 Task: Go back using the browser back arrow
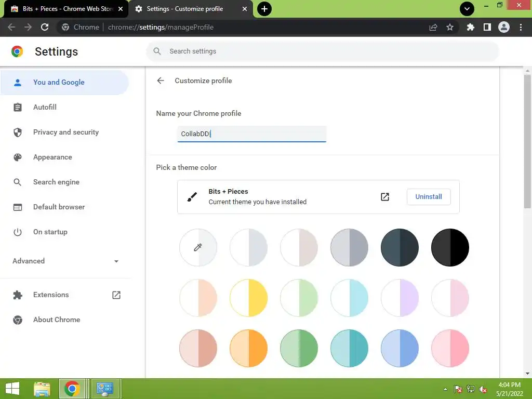(11, 27)
